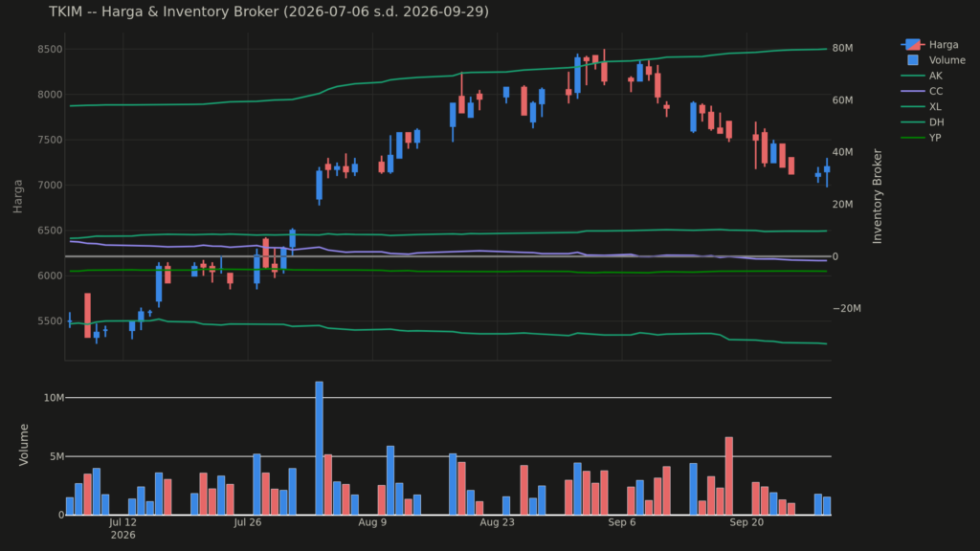The width and height of the screenshot is (980, 551).
Task: Toggle the XL broker legend item
Action: (x=922, y=107)
